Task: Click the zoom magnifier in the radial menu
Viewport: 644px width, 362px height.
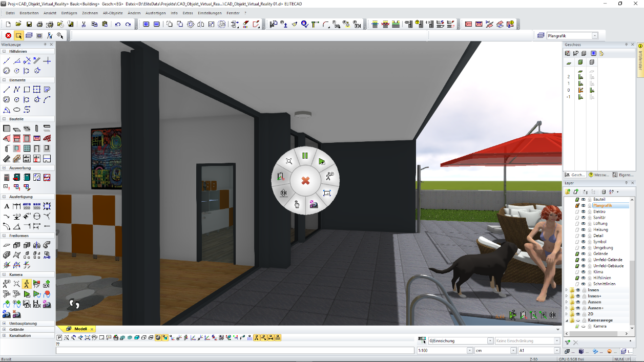Action: coord(289,161)
